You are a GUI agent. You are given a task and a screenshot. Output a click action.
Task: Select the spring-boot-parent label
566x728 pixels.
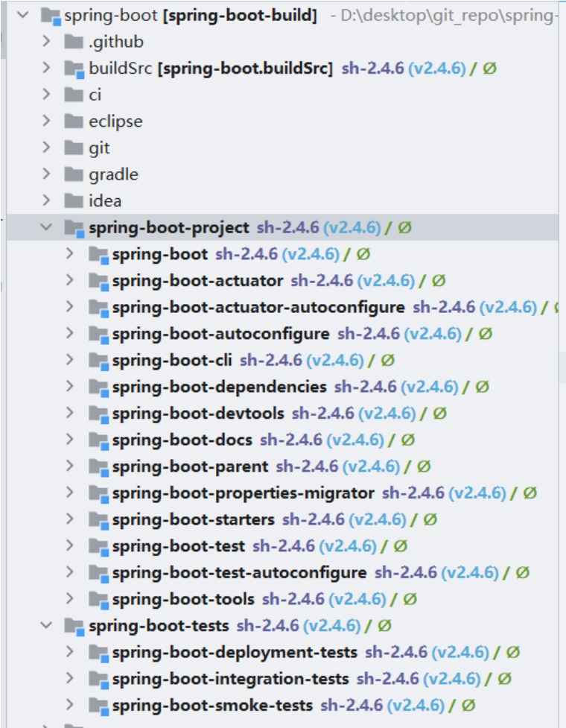pos(190,466)
